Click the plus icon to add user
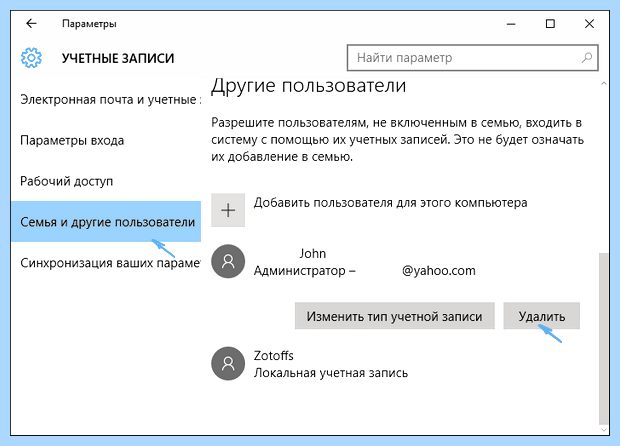The image size is (620, 446). (x=228, y=210)
